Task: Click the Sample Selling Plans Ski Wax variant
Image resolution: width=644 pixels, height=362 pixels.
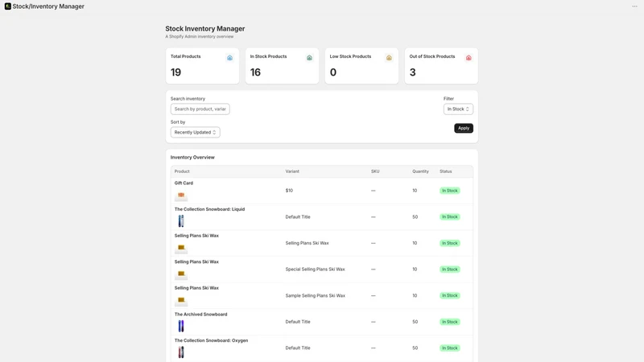Action: (x=315, y=295)
